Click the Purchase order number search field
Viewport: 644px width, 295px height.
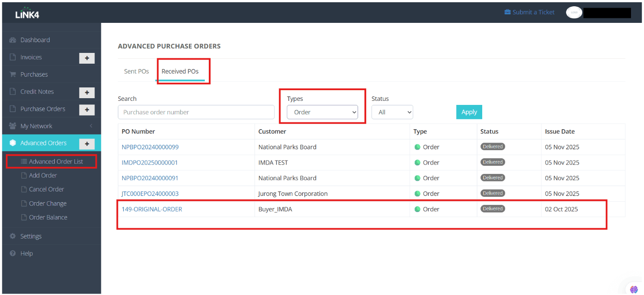pos(196,112)
